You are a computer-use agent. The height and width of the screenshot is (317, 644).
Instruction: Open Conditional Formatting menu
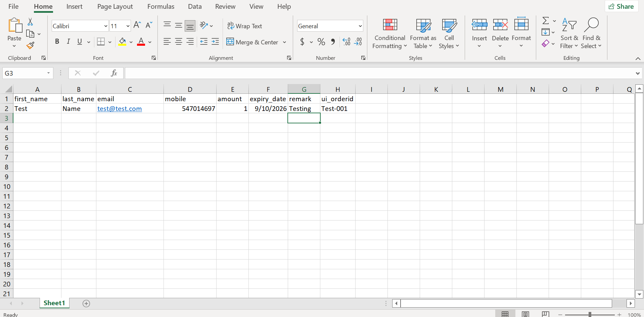[x=390, y=34]
